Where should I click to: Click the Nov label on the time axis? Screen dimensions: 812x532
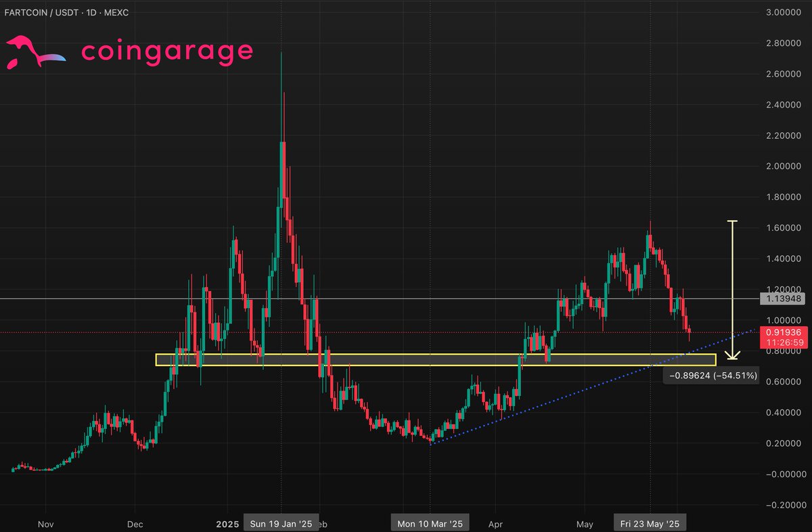tap(45, 524)
